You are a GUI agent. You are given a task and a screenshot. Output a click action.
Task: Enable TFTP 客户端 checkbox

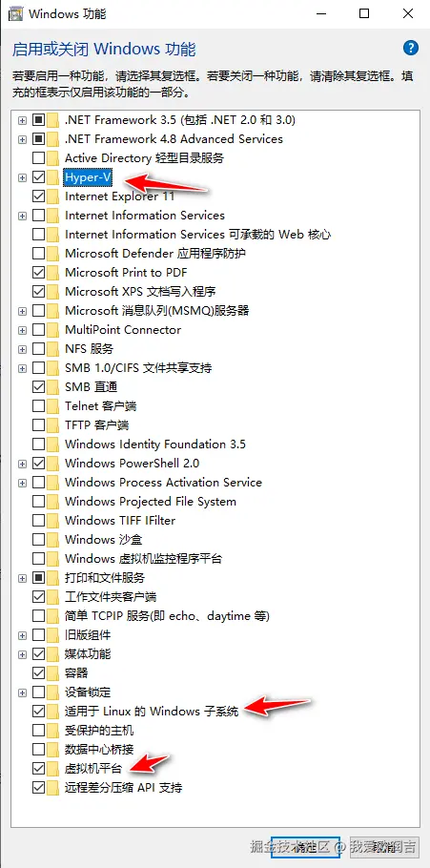tap(39, 425)
